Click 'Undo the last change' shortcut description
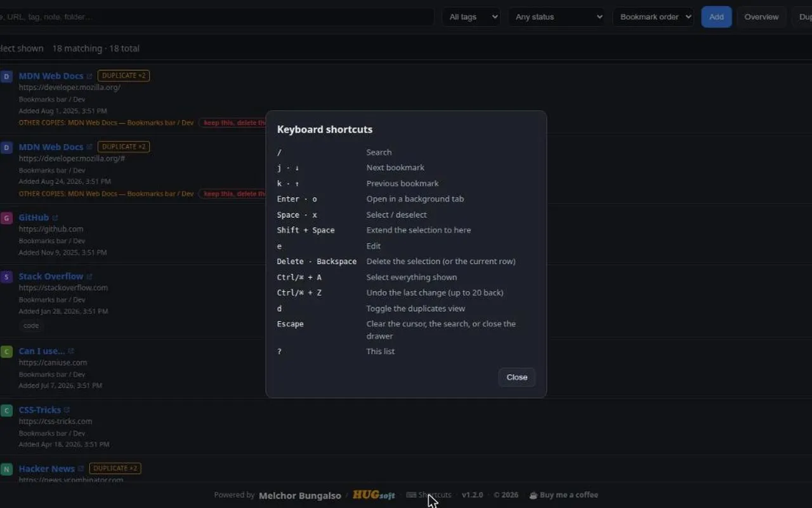 click(435, 293)
